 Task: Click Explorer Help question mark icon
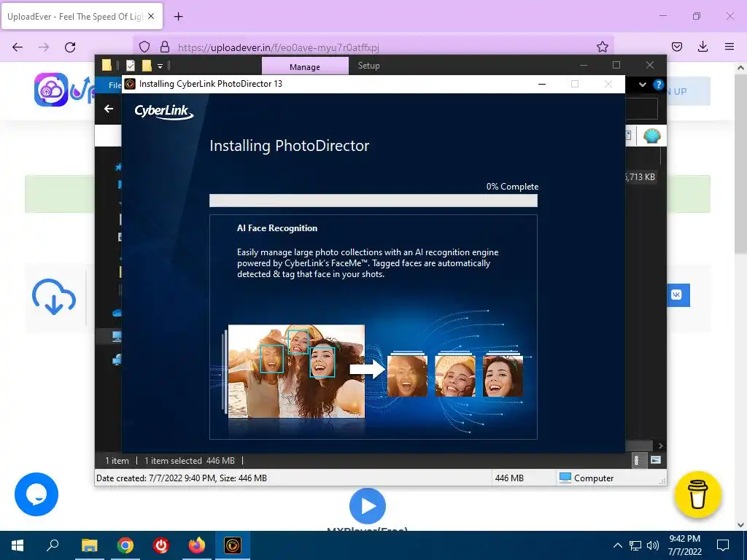click(658, 85)
